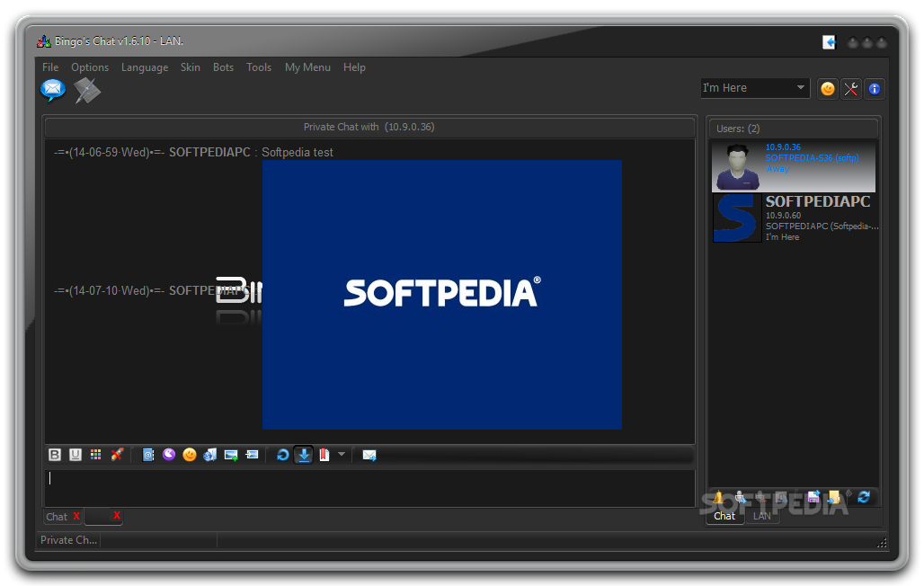The image size is (924, 586).
Task: Toggle underline text formatting
Action: 76,455
